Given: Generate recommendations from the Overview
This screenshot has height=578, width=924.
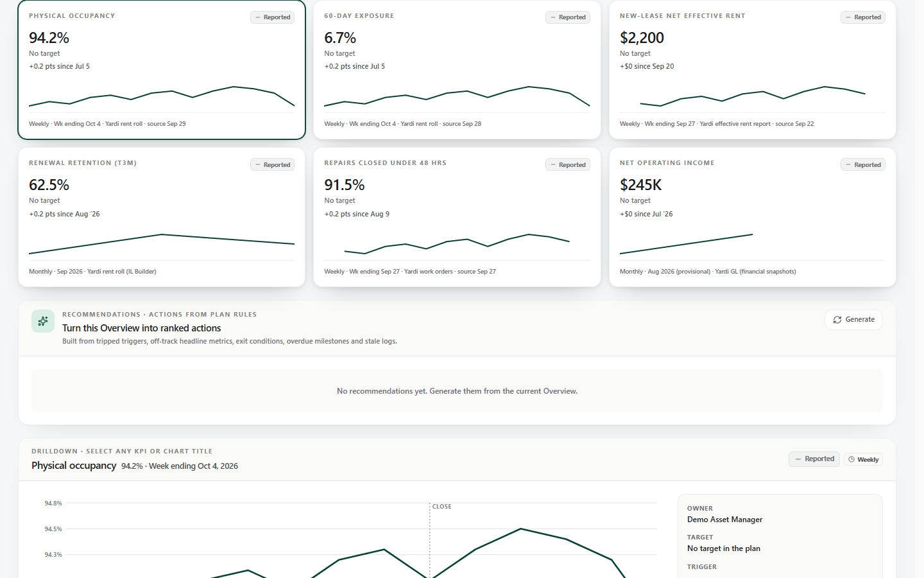Looking at the screenshot, I should [853, 320].
